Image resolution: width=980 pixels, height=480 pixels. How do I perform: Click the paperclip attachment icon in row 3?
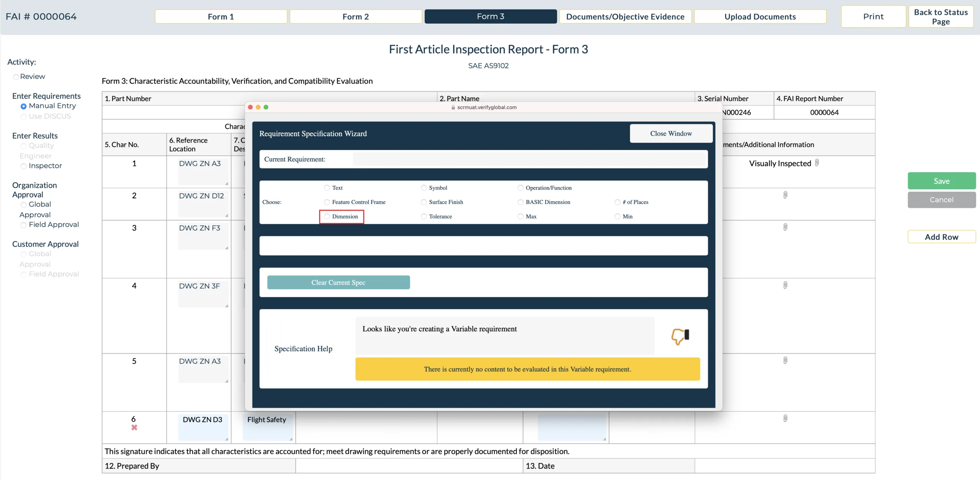[785, 227]
